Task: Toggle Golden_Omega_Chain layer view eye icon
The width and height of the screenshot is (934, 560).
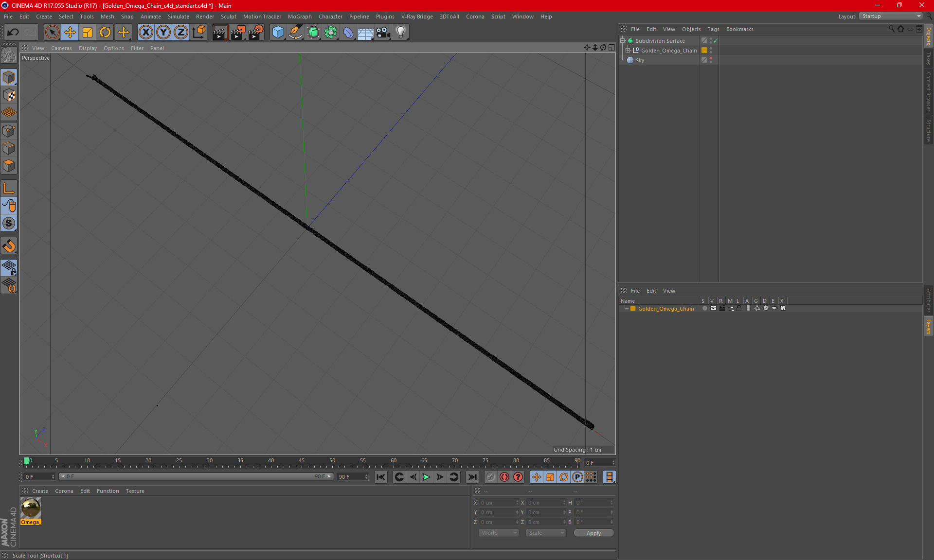Action: (713, 308)
